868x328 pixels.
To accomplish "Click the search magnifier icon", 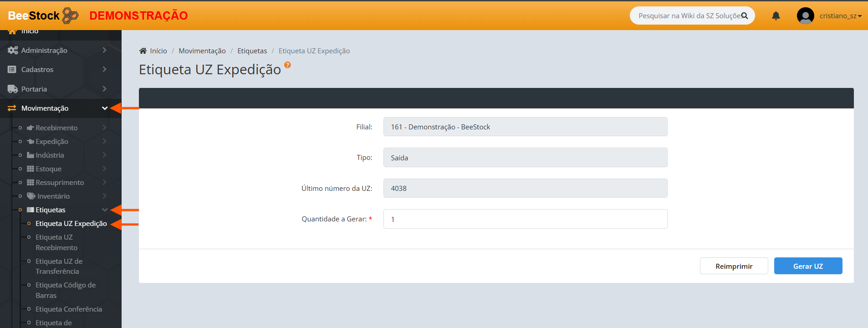I will click(x=745, y=16).
